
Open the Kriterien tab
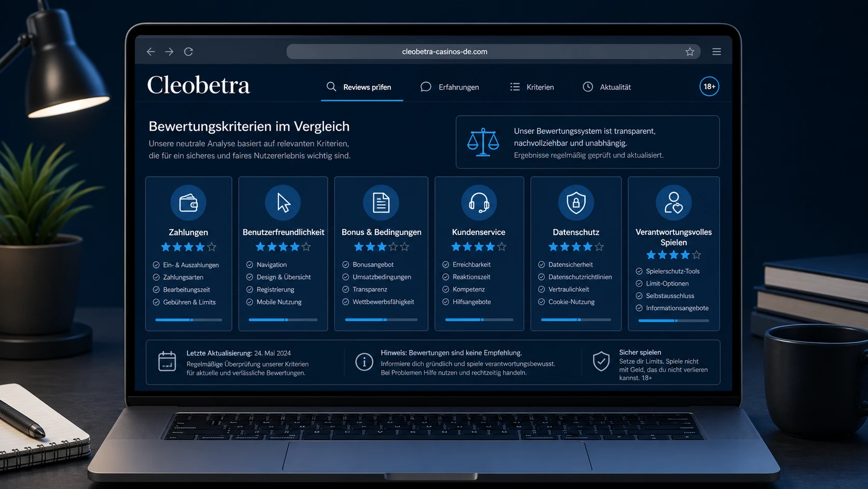tap(532, 87)
